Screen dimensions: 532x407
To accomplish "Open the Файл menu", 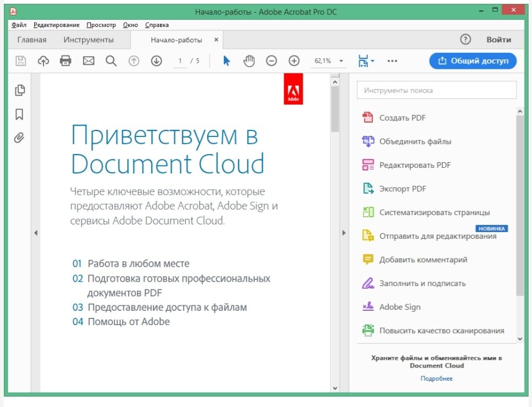I will 19,25.
